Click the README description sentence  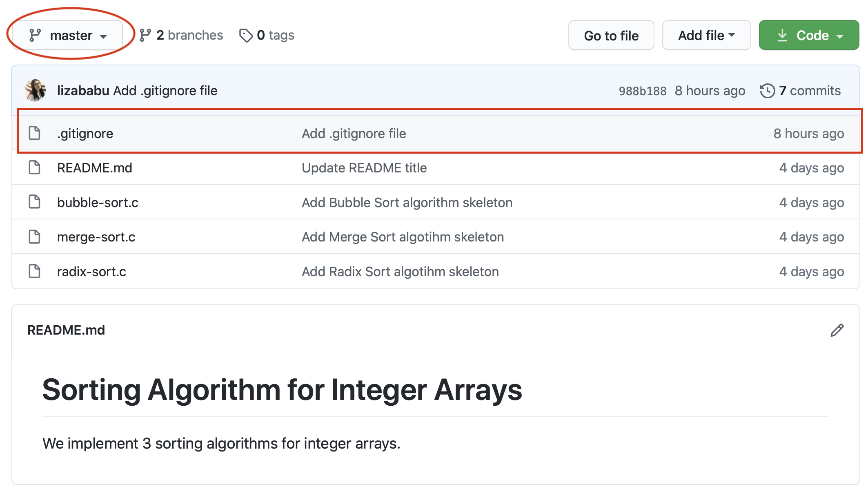[221, 443]
